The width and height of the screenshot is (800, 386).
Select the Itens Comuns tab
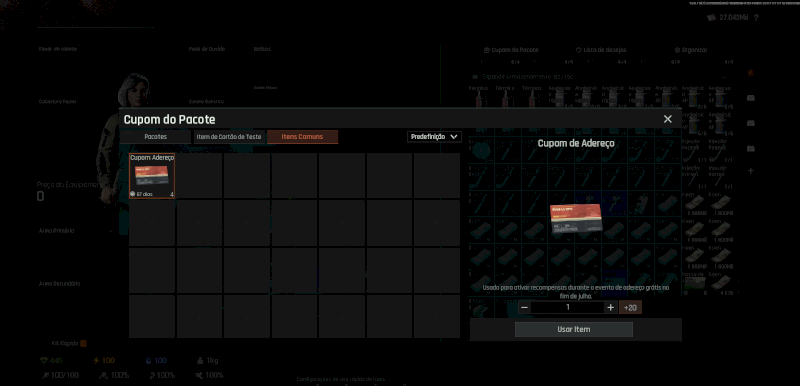[x=302, y=137]
